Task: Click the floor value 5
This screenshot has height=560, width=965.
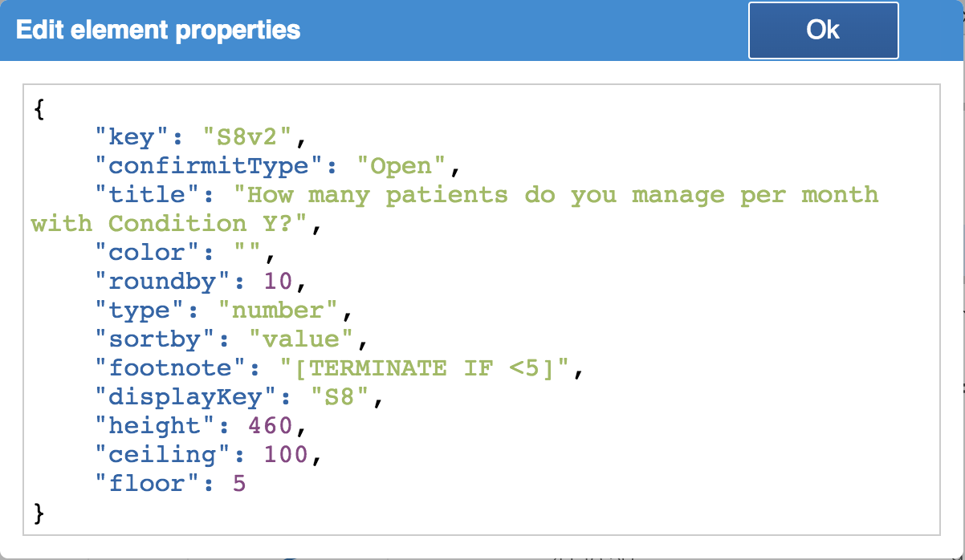Action: click(x=239, y=484)
